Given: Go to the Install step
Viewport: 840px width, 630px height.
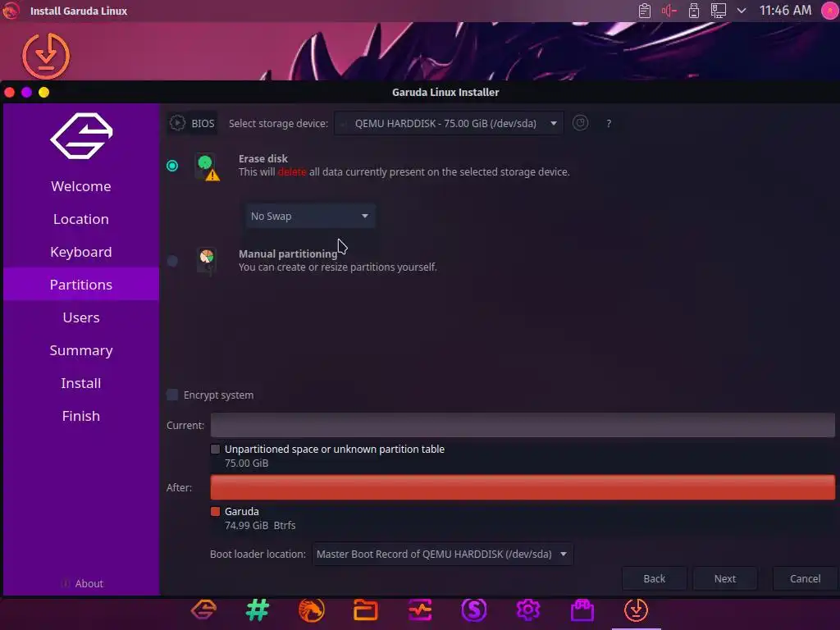Looking at the screenshot, I should pyautogui.click(x=81, y=383).
